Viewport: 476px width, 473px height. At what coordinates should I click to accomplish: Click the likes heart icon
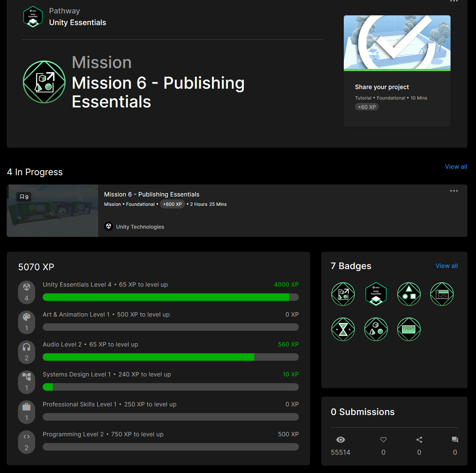pyautogui.click(x=383, y=440)
